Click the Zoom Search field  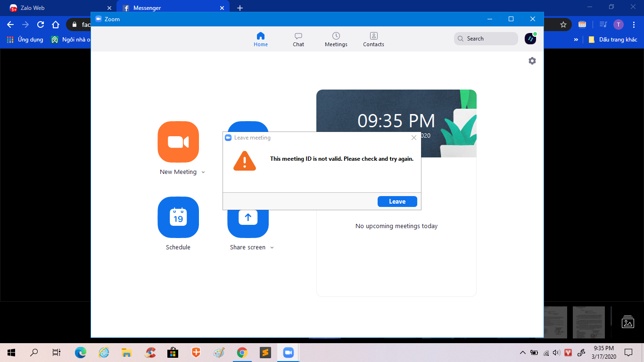486,39
